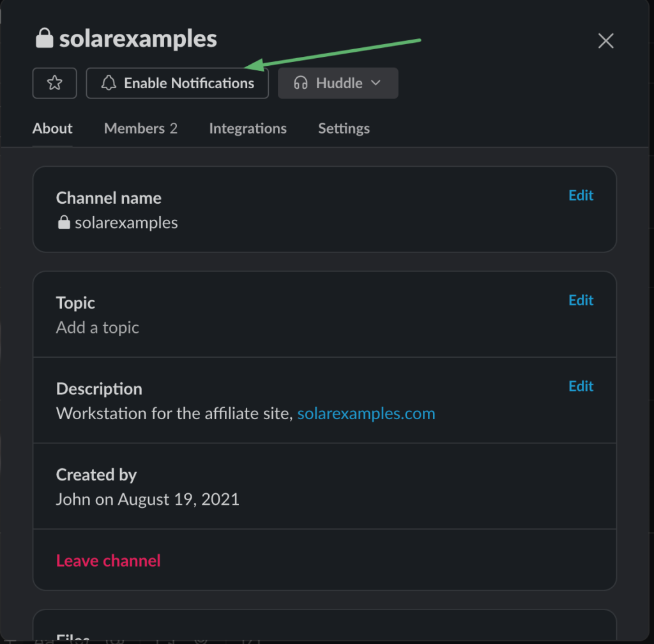Click the Description text row
Viewport: 654px width, 644px height.
click(x=174, y=413)
